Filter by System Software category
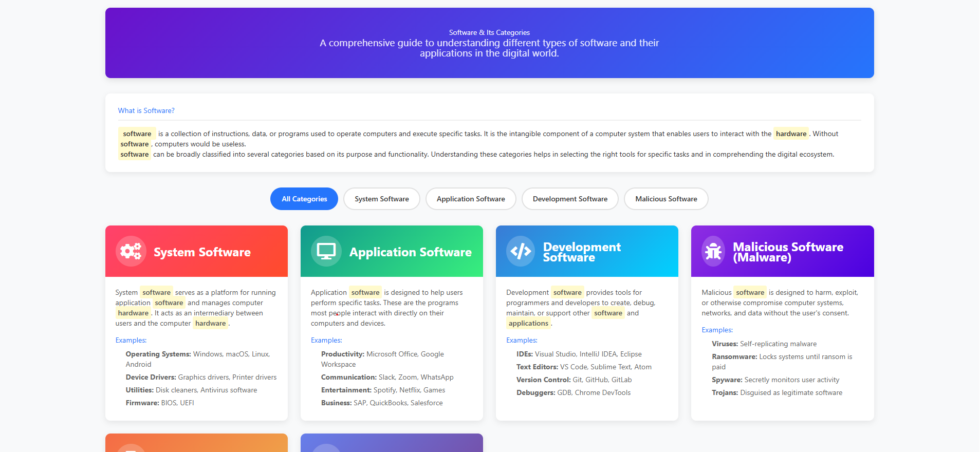The height and width of the screenshot is (452, 980). click(382, 199)
